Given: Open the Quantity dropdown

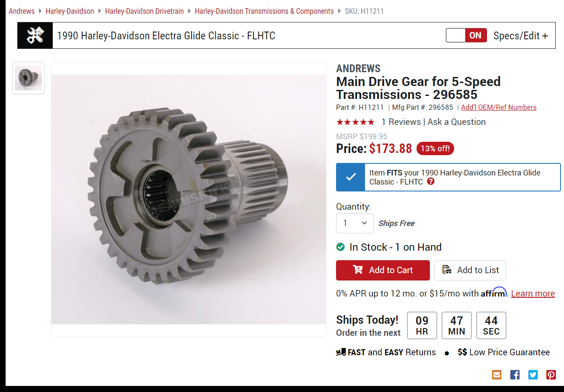Looking at the screenshot, I should [355, 223].
